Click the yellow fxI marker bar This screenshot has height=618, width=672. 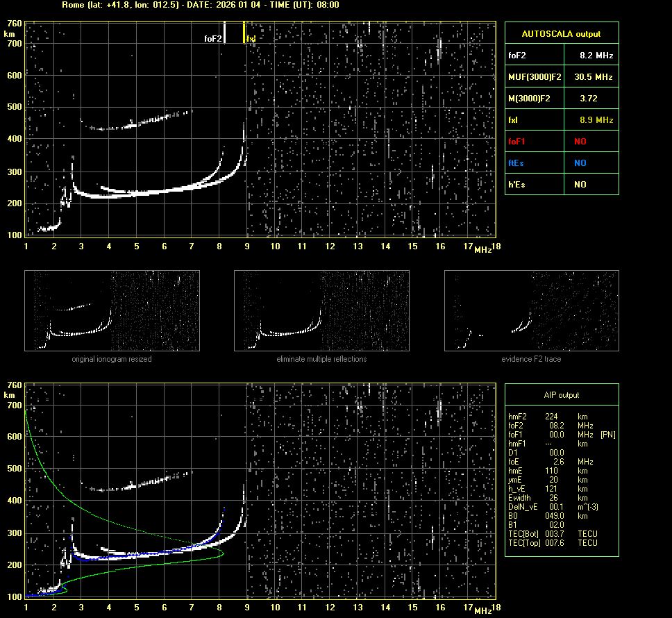244,33
